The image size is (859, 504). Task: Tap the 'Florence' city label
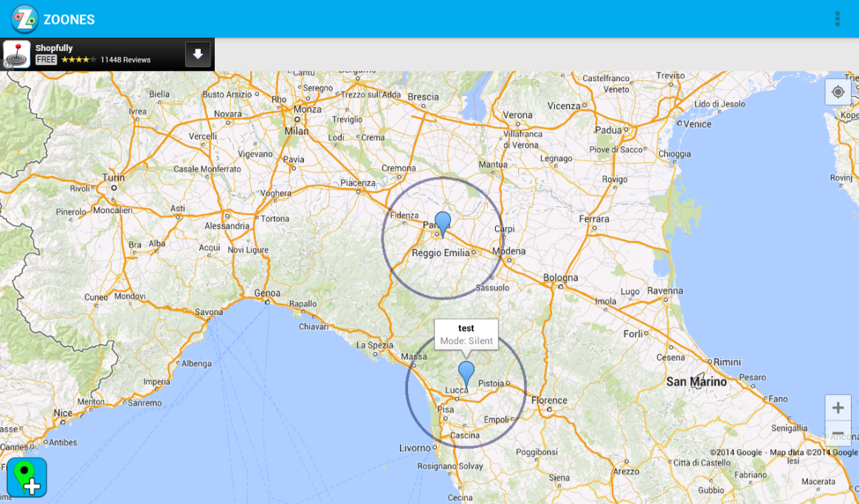(549, 401)
